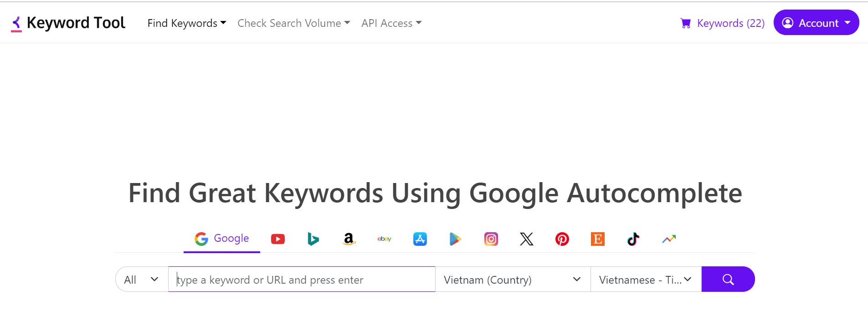This screenshot has width=868, height=336.
Task: Select the X (Twitter) icon
Action: coord(526,239)
